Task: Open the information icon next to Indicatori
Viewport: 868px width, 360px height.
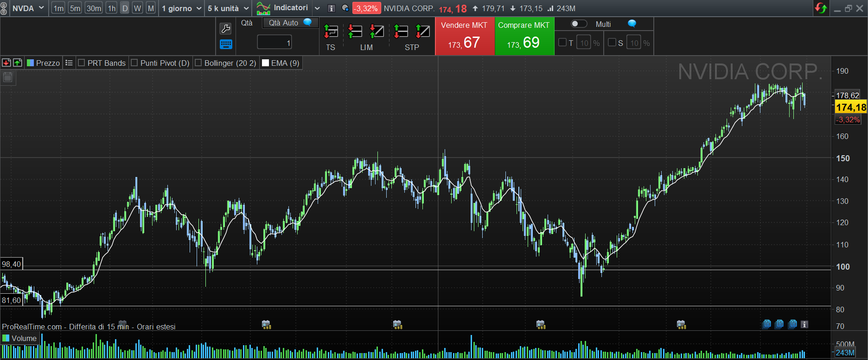Action: (332, 8)
